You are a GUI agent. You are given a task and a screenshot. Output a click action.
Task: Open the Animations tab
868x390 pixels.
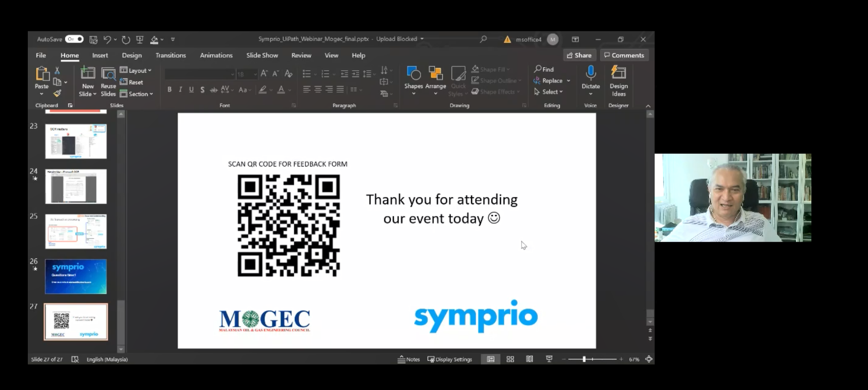tap(216, 55)
